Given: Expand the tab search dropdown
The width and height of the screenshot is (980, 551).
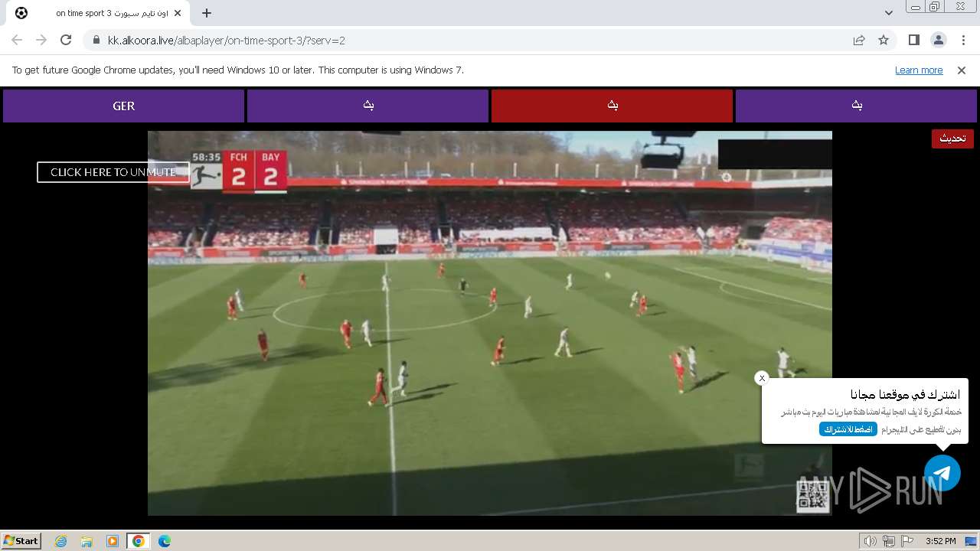Looking at the screenshot, I should point(888,13).
